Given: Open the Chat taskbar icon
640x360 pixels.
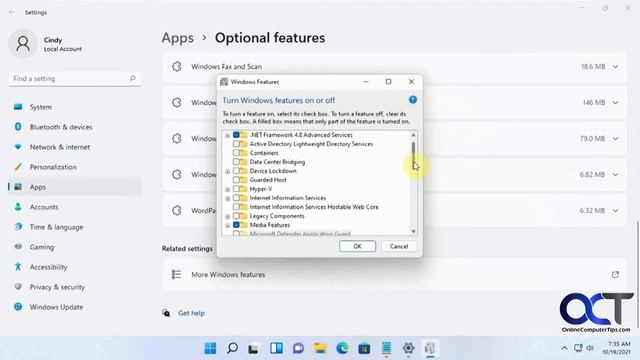Looking at the screenshot, I should click(x=298, y=348).
